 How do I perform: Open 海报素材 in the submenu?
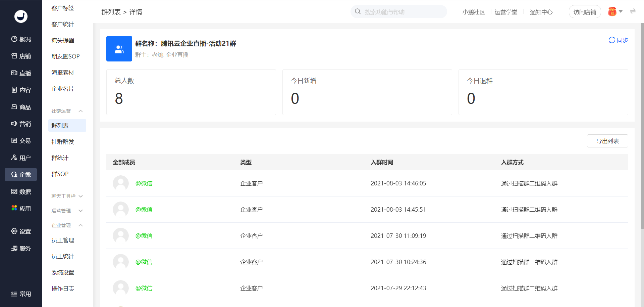click(x=63, y=73)
